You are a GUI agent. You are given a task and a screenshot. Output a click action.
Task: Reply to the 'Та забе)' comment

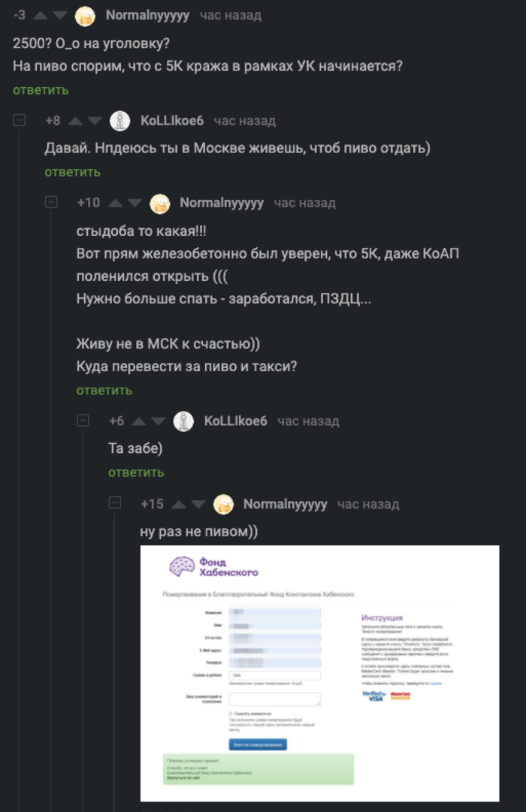(135, 472)
